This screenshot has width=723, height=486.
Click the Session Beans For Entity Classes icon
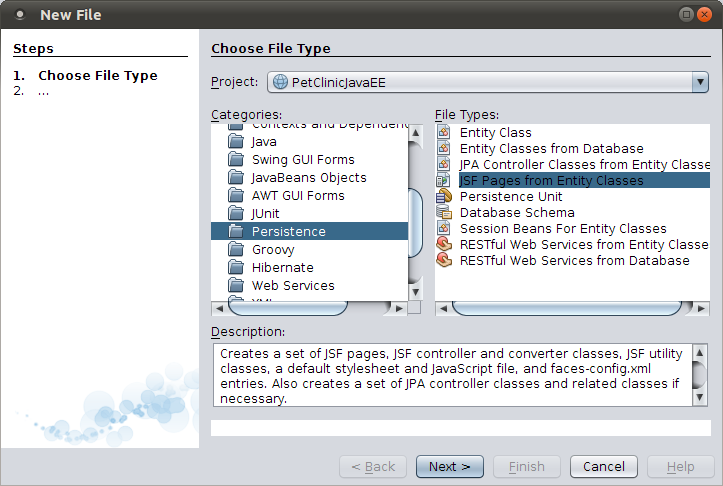click(444, 229)
